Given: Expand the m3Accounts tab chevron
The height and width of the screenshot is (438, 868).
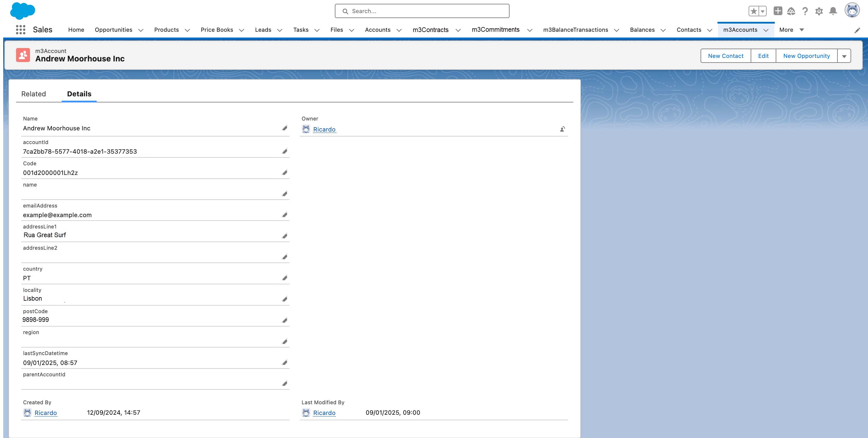Looking at the screenshot, I should click(766, 30).
